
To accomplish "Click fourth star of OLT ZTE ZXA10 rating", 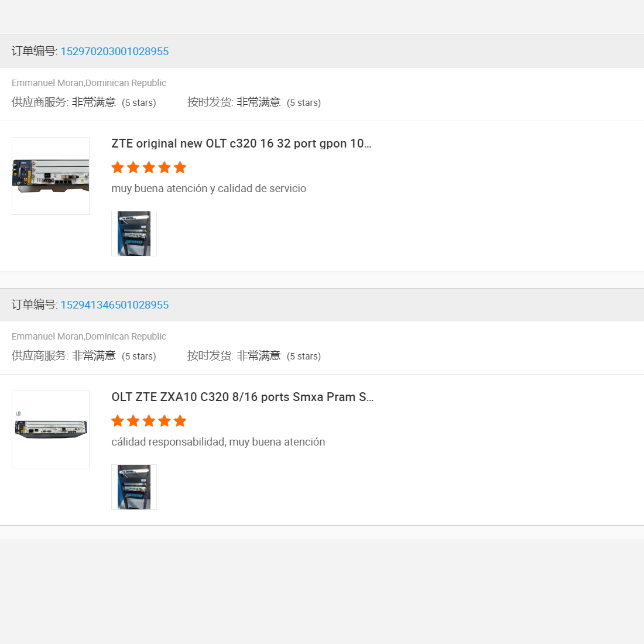I will (x=165, y=422).
